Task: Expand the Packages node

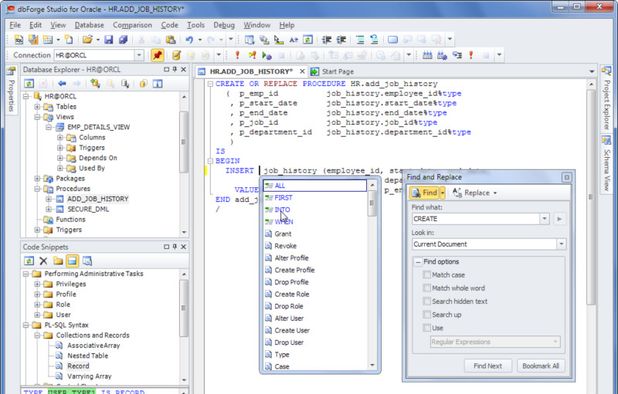Action: (x=37, y=178)
